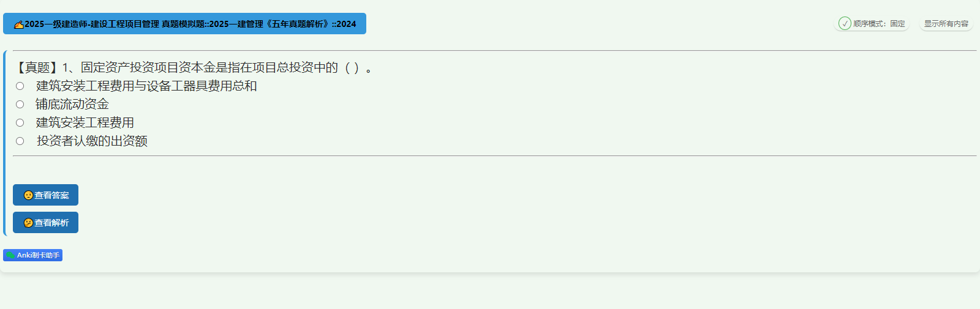Click the label text 铺底流动资金
Screen dimensions: 980x309
(72, 105)
